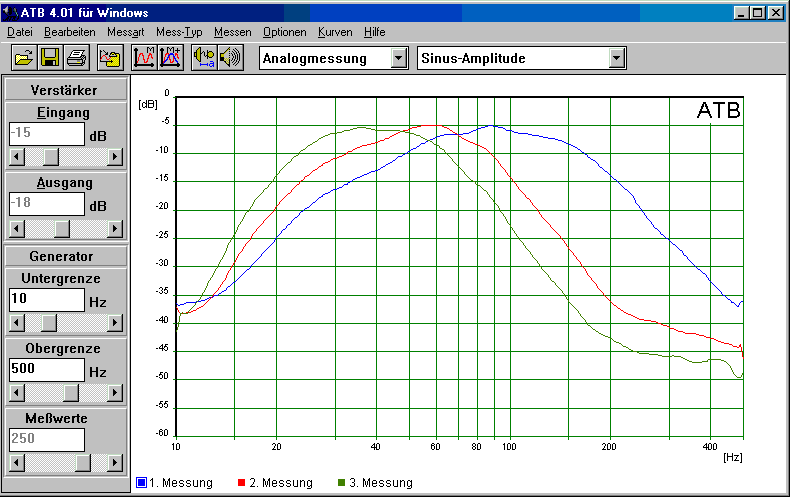Open the Analogmessung dropdown list

[x=400, y=58]
